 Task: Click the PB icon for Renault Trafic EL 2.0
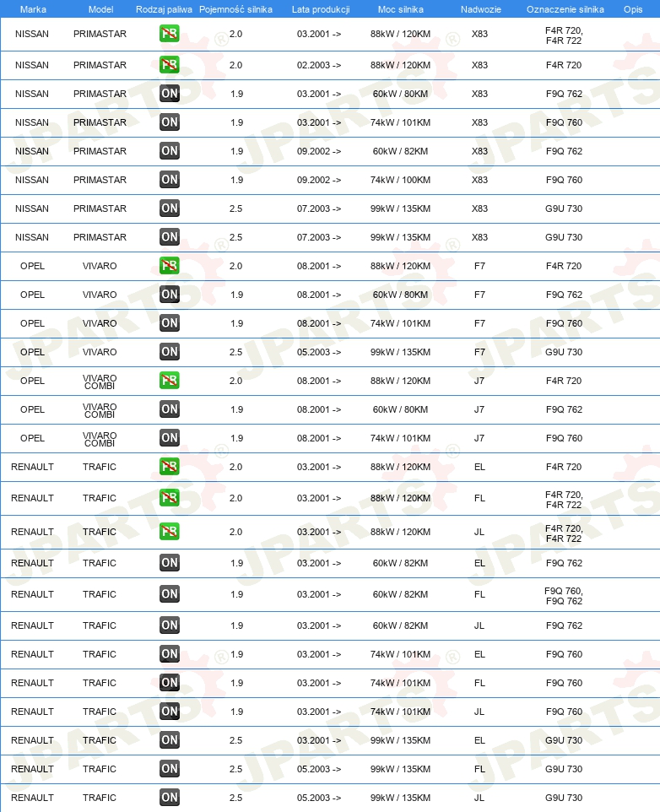(170, 467)
